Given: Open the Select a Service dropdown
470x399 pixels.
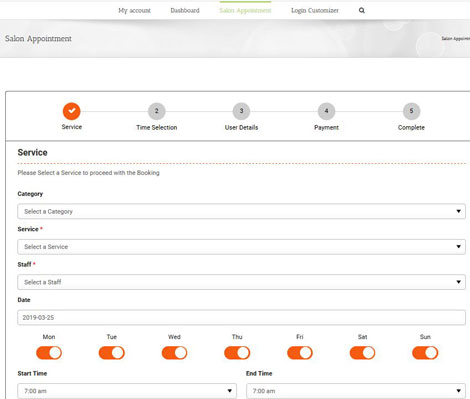Looking at the screenshot, I should click(241, 247).
